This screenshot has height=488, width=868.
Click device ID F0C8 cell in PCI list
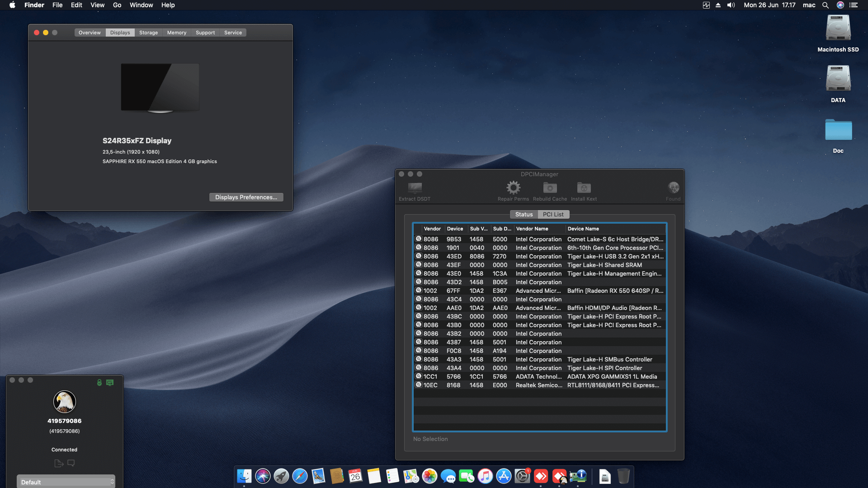[454, 351]
